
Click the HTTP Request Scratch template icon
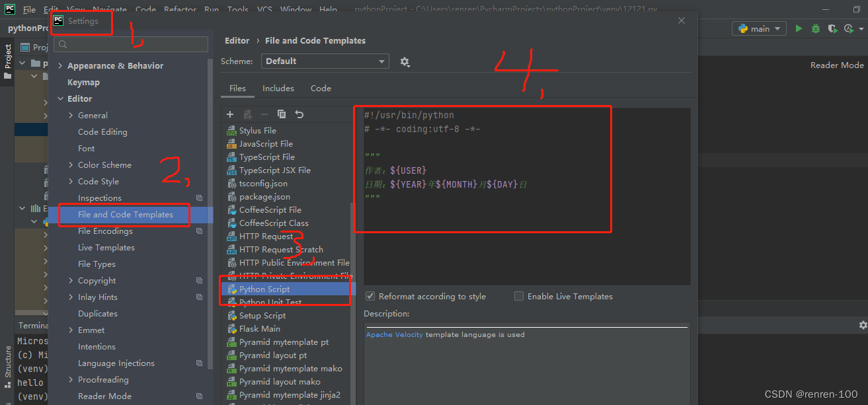tap(231, 250)
